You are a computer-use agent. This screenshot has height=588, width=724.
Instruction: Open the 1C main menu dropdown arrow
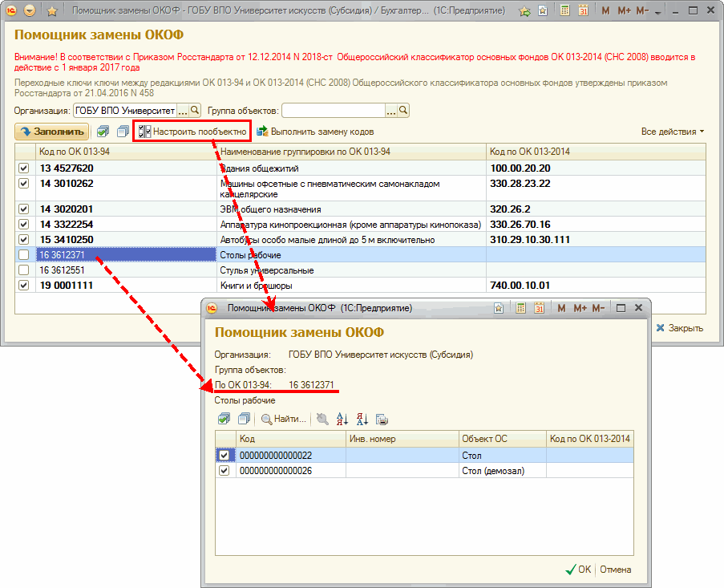(x=30, y=11)
